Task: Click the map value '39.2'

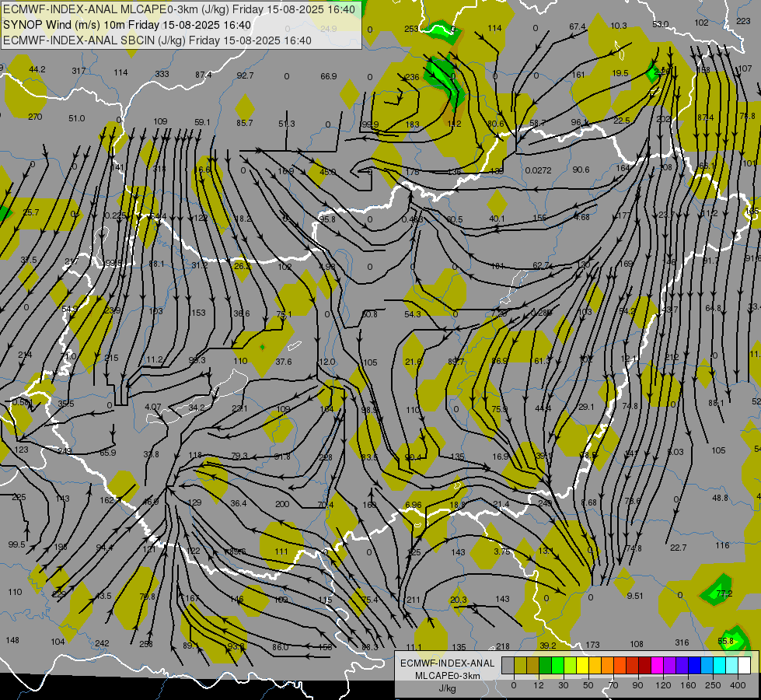Action: pyautogui.click(x=547, y=646)
